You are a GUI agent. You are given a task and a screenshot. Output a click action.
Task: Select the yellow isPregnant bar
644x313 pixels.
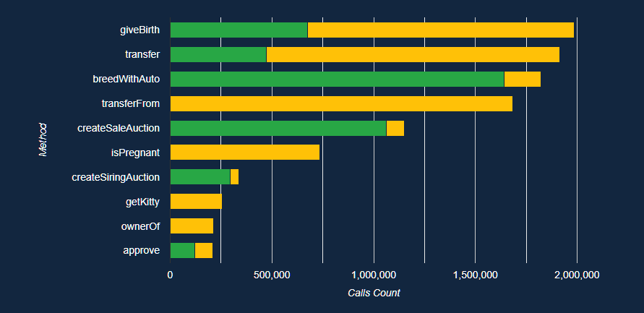point(245,153)
